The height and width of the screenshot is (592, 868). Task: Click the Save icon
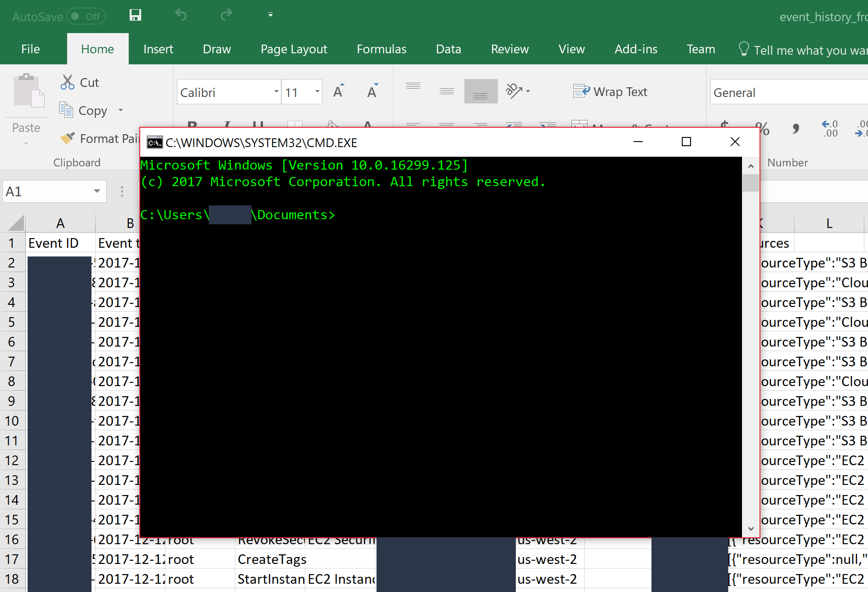tap(135, 15)
